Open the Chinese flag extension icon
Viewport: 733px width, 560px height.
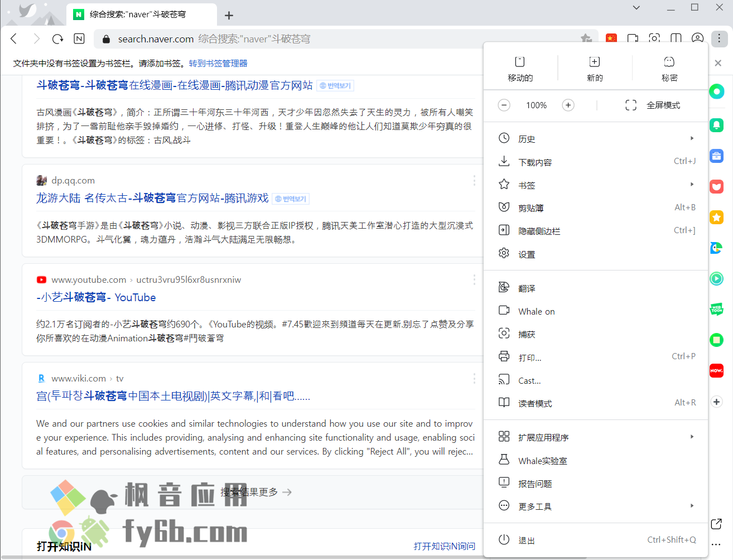(611, 38)
